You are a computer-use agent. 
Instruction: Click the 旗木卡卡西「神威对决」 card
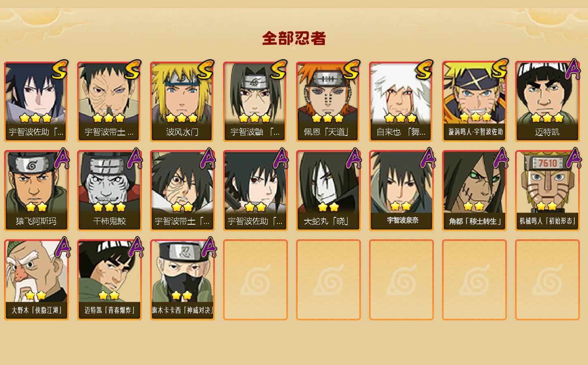[x=182, y=280]
